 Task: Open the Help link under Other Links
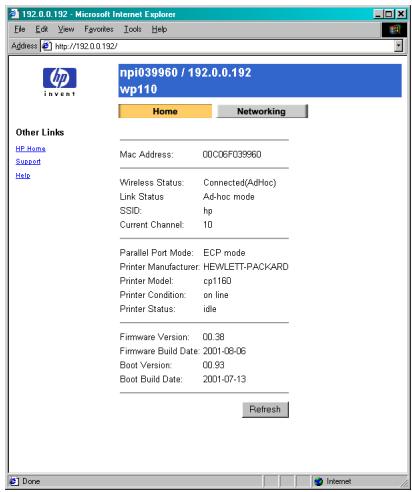(23, 175)
